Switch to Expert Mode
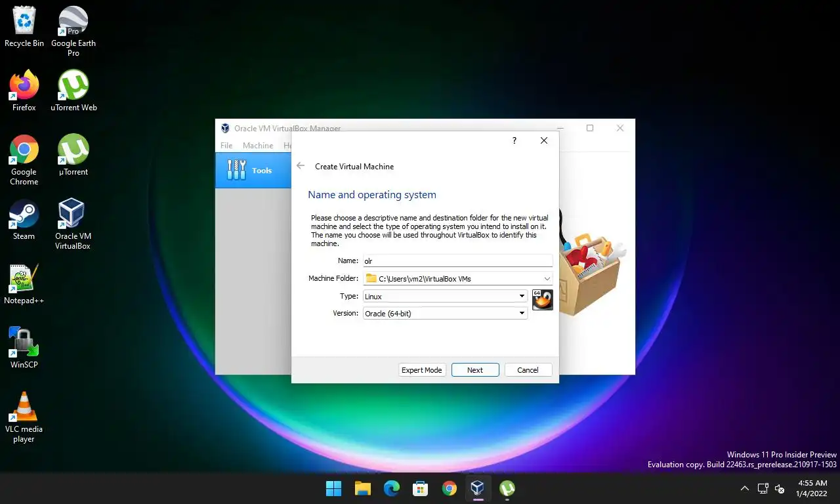This screenshot has width=840, height=504. (422, 370)
